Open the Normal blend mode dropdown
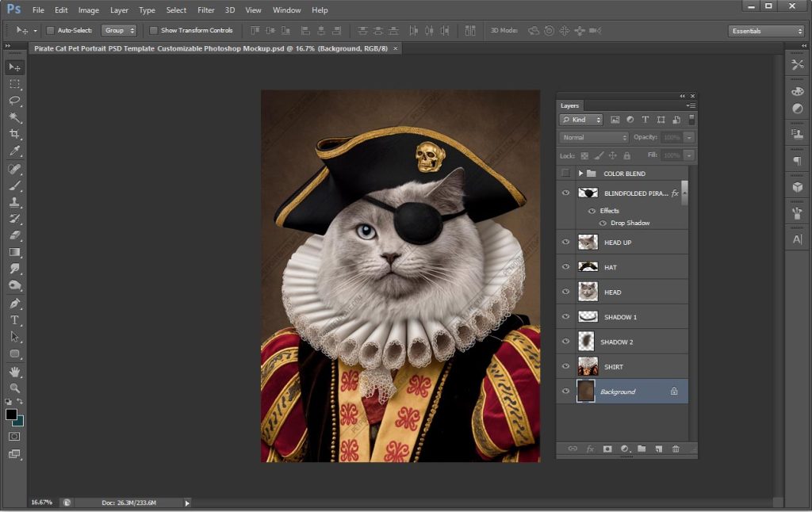Image resolution: width=812 pixels, height=512 pixels. point(594,137)
